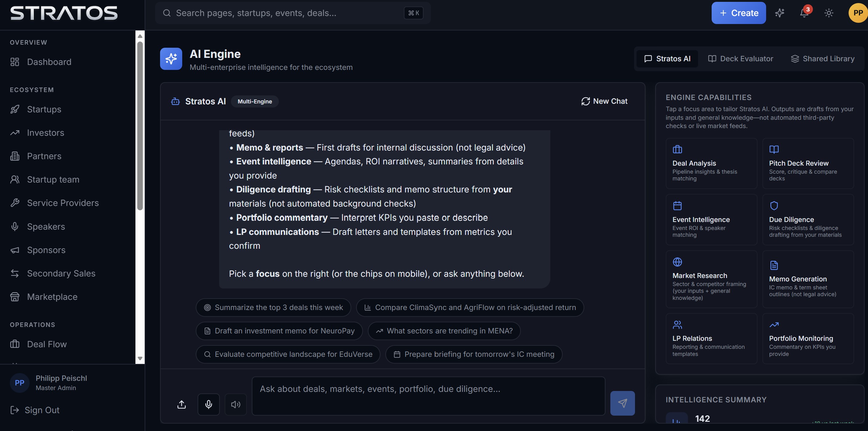
Task: Toggle the speaker audio output button
Action: tap(235, 405)
